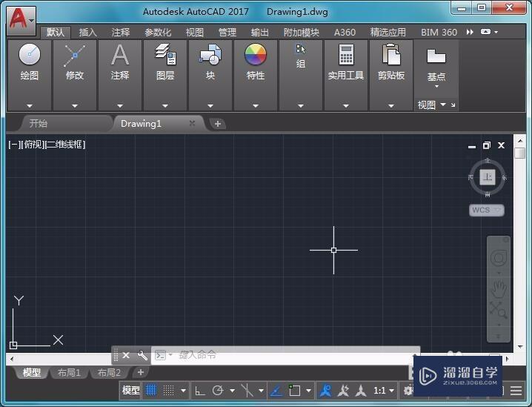Toggle object snap tracking icon

pyautogui.click(x=276, y=391)
